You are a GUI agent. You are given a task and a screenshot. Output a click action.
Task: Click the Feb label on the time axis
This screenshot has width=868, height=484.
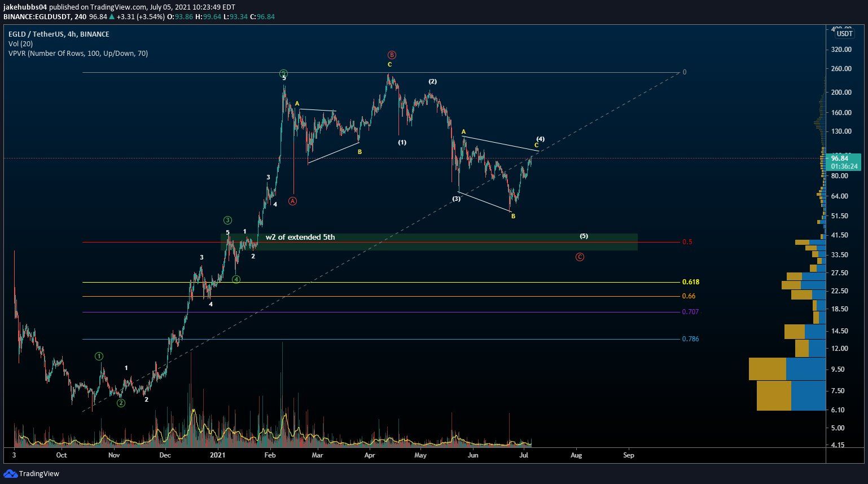click(270, 455)
